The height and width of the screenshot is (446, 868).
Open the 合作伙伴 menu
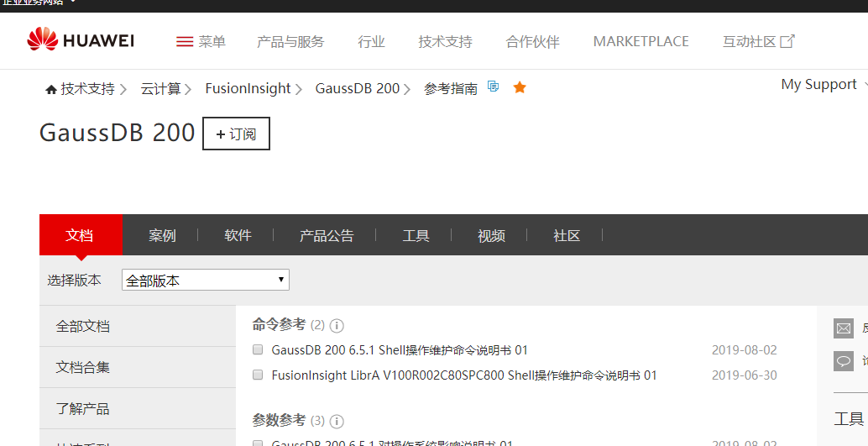(532, 41)
